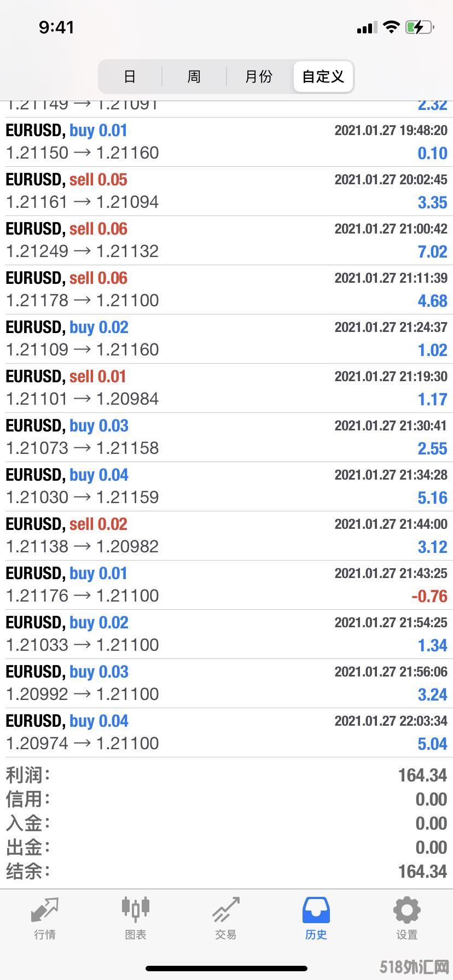Select the 自定义 custom period segment
The height and width of the screenshot is (980, 453).
click(323, 77)
